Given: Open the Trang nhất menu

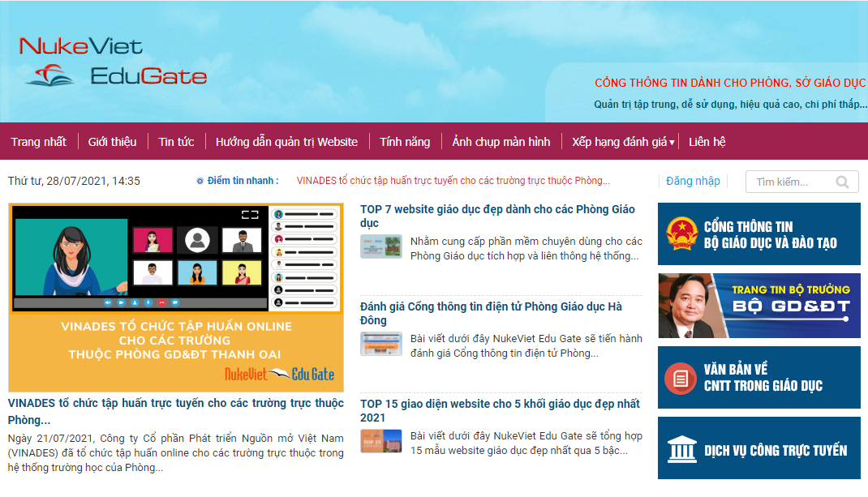Looking at the screenshot, I should 39,142.
